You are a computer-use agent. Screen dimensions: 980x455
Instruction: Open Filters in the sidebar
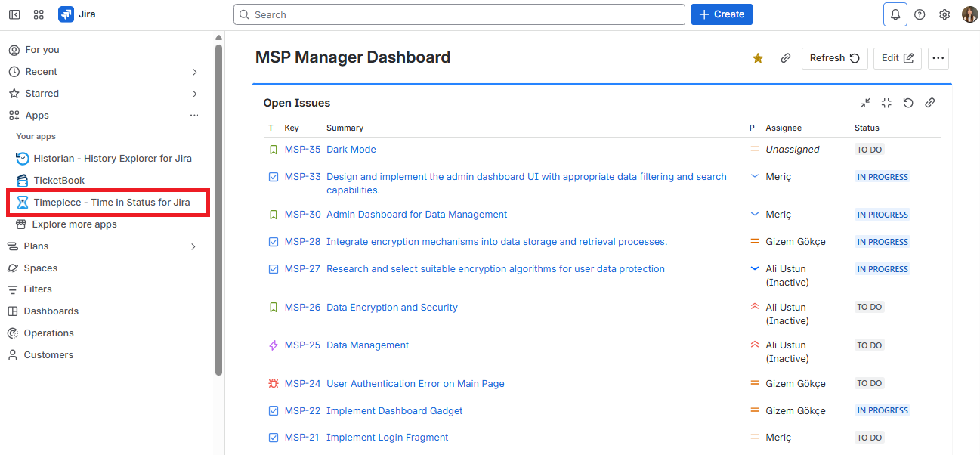38,289
